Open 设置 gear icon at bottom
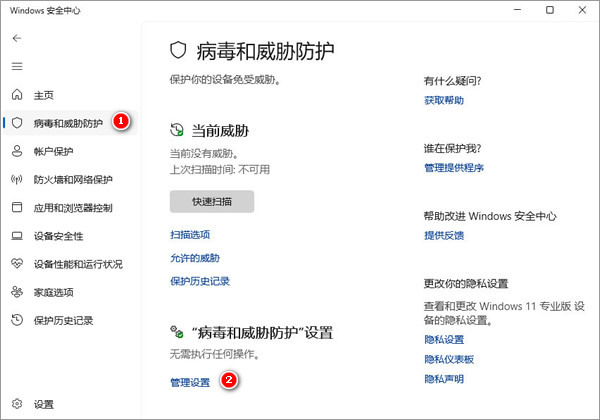The height and width of the screenshot is (420, 600). click(16, 405)
